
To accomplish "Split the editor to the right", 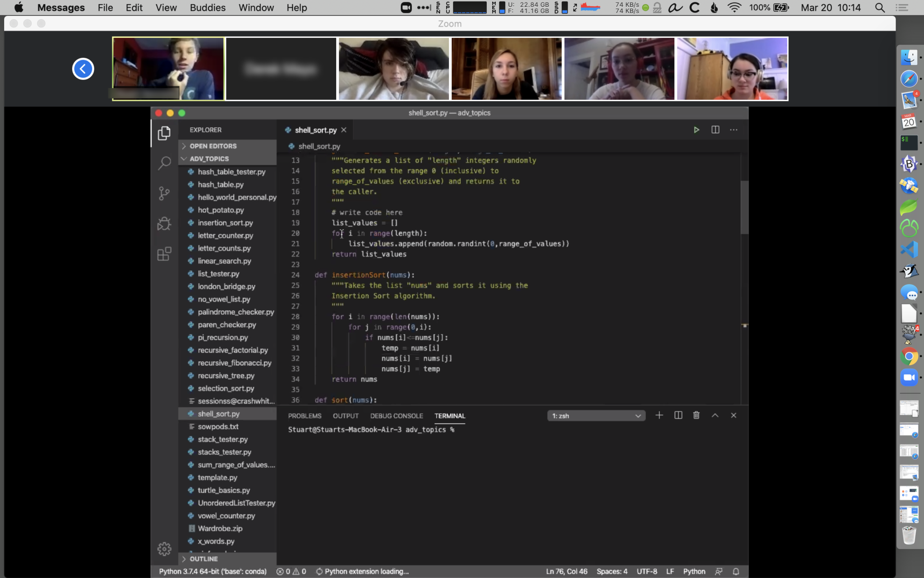I will (715, 130).
